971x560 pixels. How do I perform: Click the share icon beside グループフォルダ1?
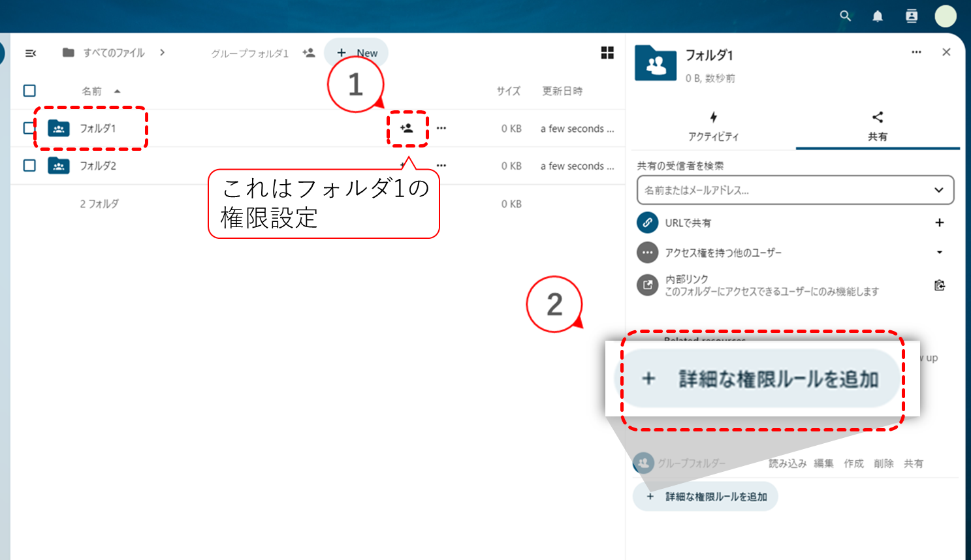point(309,53)
